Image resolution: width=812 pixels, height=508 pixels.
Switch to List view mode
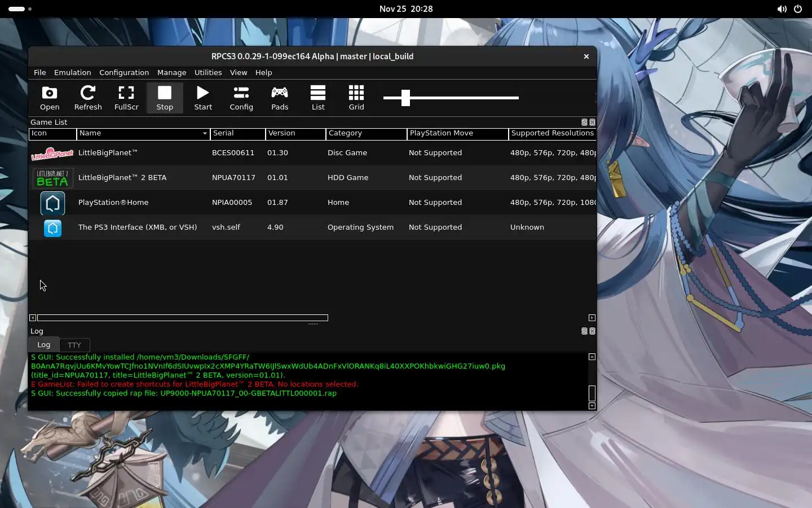coord(318,98)
